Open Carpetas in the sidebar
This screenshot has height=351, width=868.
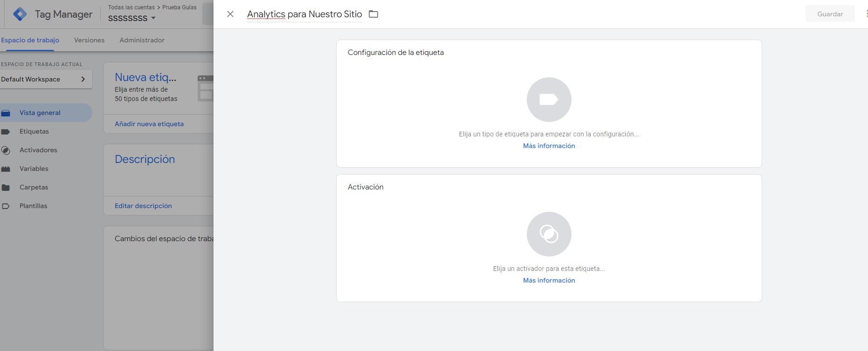34,187
